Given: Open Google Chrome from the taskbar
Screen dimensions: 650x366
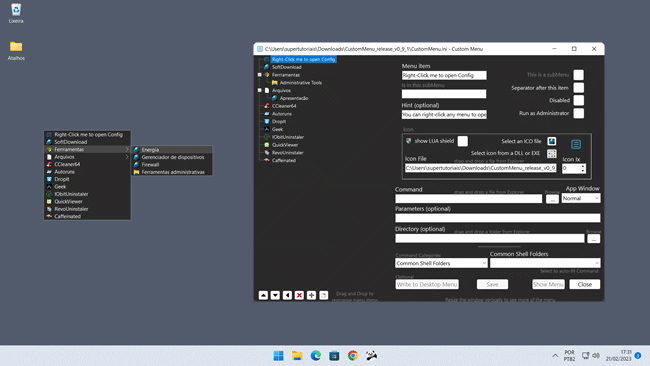Looking at the screenshot, I should (x=353, y=356).
